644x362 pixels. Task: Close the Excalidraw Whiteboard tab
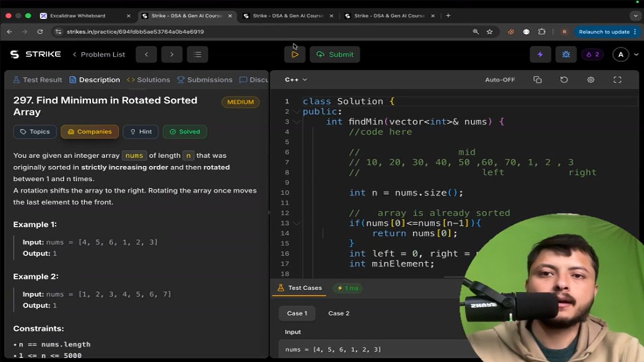coord(128,16)
